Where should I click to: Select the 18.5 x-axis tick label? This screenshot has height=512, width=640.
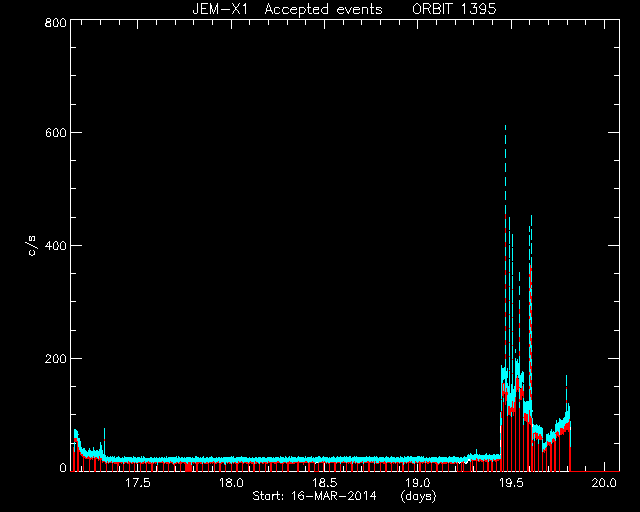point(324,483)
